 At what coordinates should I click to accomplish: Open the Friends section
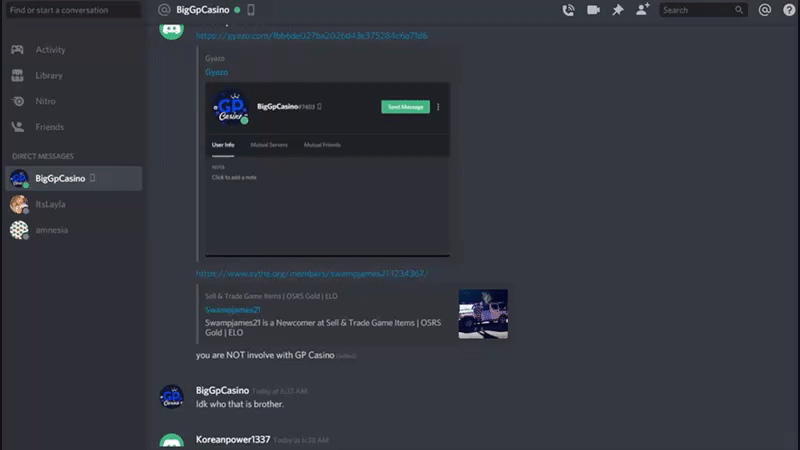click(x=73, y=127)
